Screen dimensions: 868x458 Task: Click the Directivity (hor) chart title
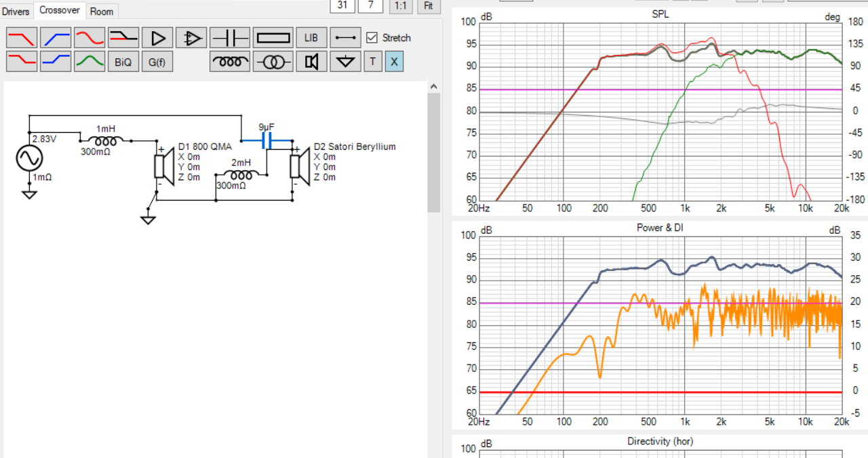point(659,441)
